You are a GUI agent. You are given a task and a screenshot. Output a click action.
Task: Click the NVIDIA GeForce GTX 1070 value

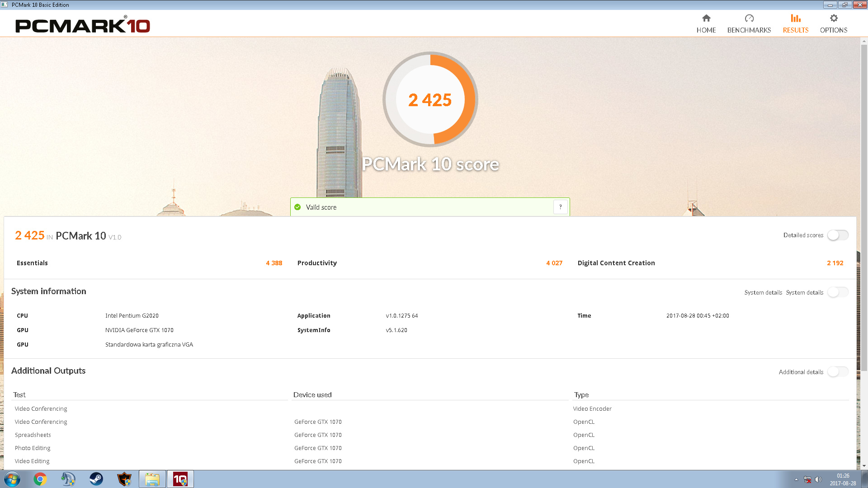(x=139, y=330)
